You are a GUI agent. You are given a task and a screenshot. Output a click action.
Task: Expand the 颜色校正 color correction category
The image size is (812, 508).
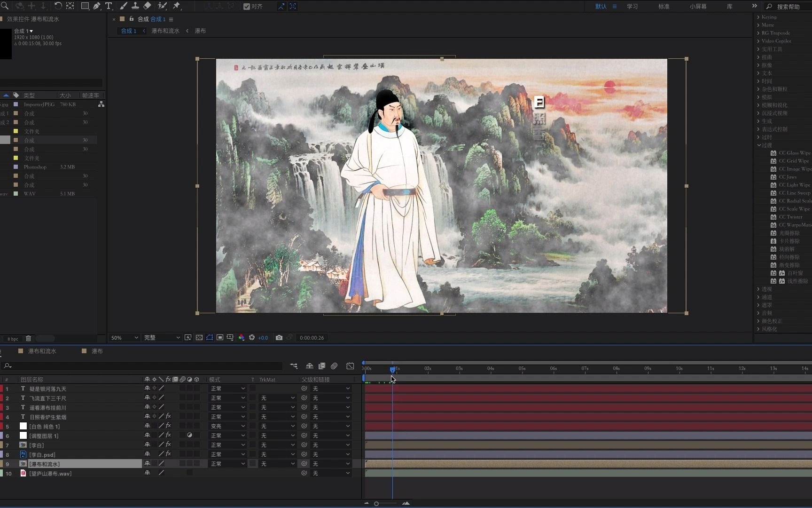pyautogui.click(x=758, y=321)
